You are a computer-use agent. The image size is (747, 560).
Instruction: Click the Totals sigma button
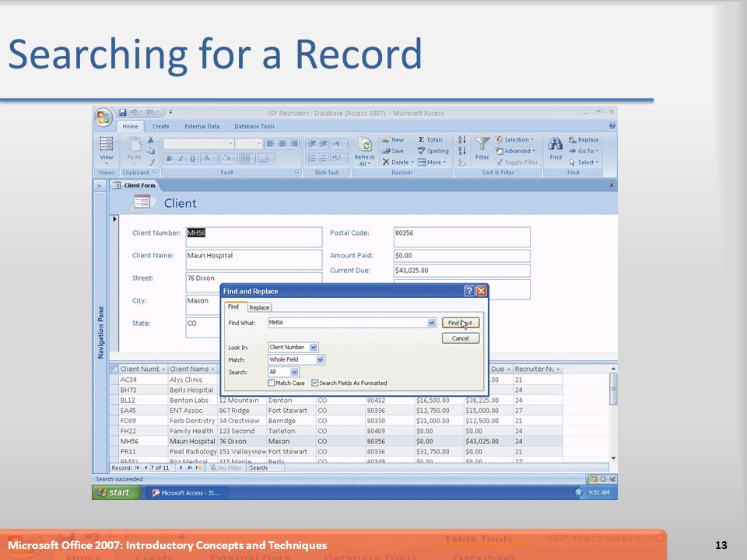[x=430, y=139]
